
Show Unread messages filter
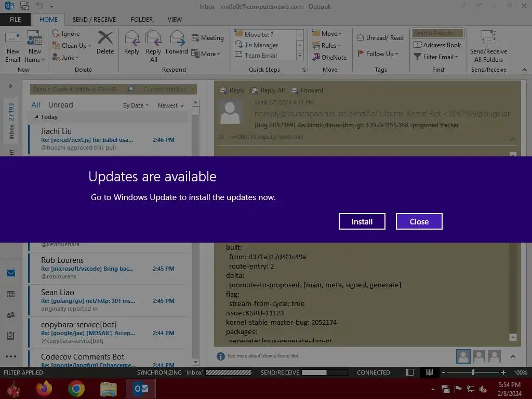coord(60,105)
